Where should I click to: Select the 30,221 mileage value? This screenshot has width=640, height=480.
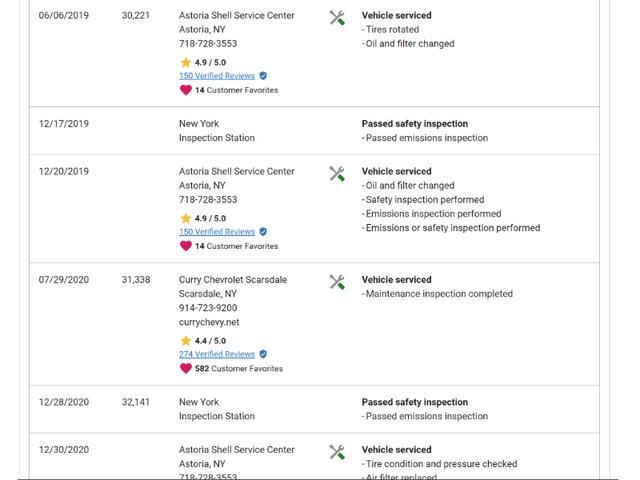(x=136, y=16)
